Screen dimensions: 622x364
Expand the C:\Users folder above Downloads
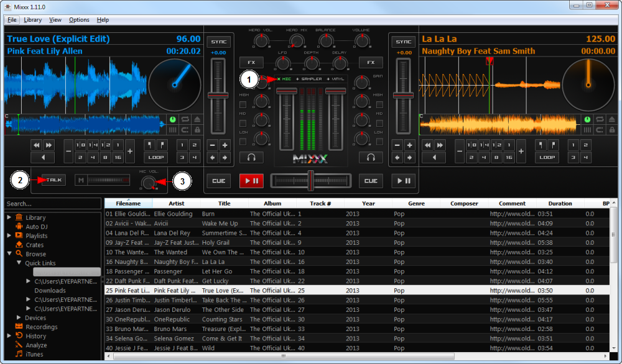click(28, 281)
